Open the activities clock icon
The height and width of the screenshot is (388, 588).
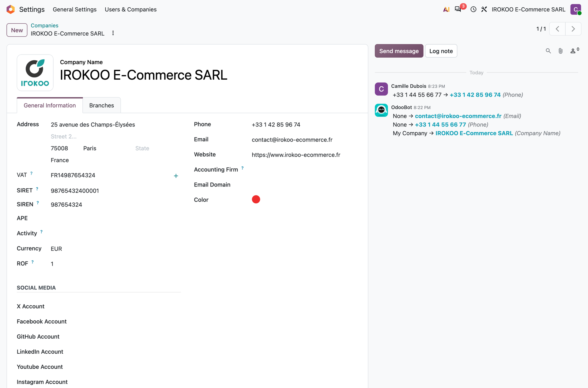473,9
